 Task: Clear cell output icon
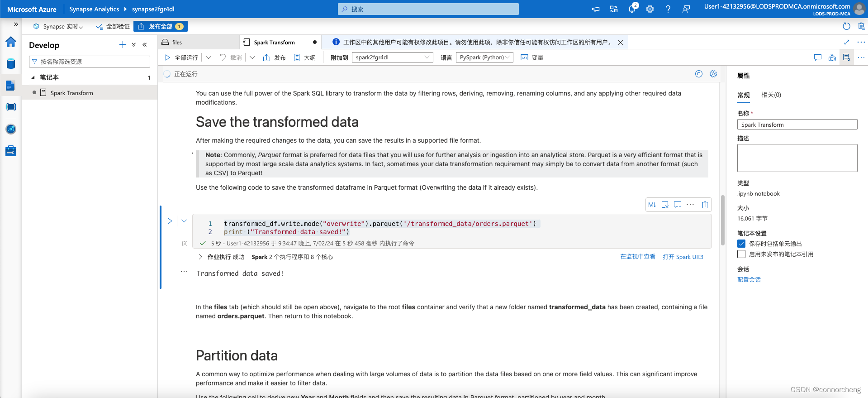[665, 205]
